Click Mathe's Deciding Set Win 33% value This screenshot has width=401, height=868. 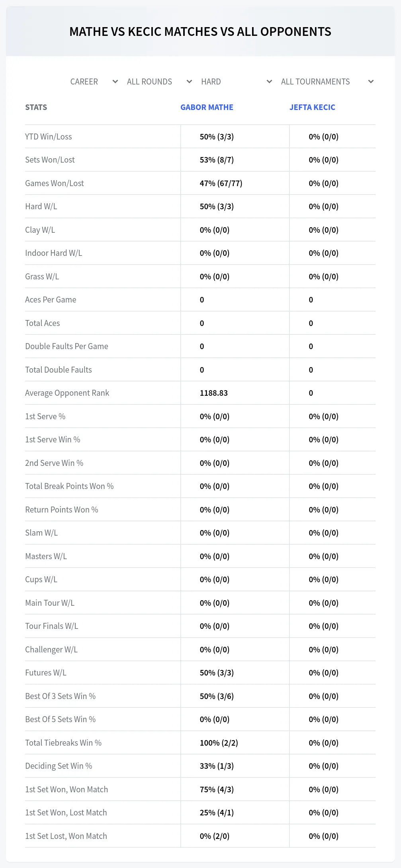coord(217,766)
